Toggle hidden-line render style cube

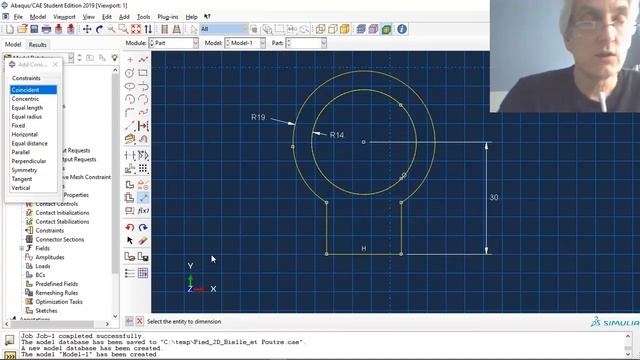pyautogui.click(x=333, y=29)
